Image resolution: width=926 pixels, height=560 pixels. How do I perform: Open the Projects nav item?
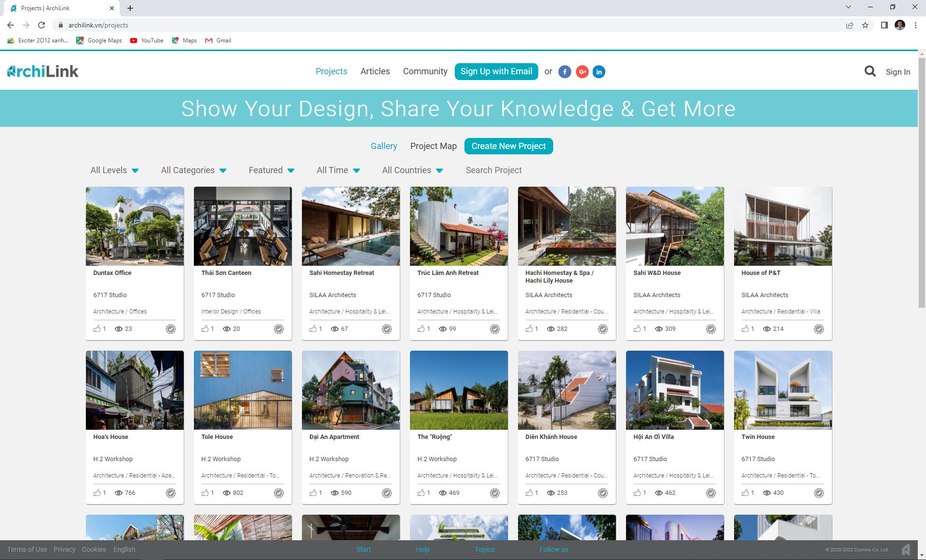[x=331, y=71]
